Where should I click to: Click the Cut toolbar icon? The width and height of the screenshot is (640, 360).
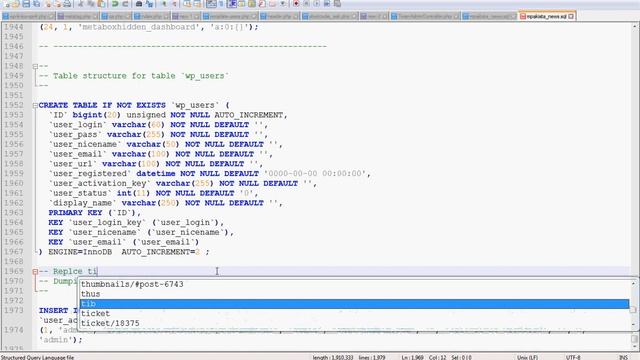click(80, 4)
